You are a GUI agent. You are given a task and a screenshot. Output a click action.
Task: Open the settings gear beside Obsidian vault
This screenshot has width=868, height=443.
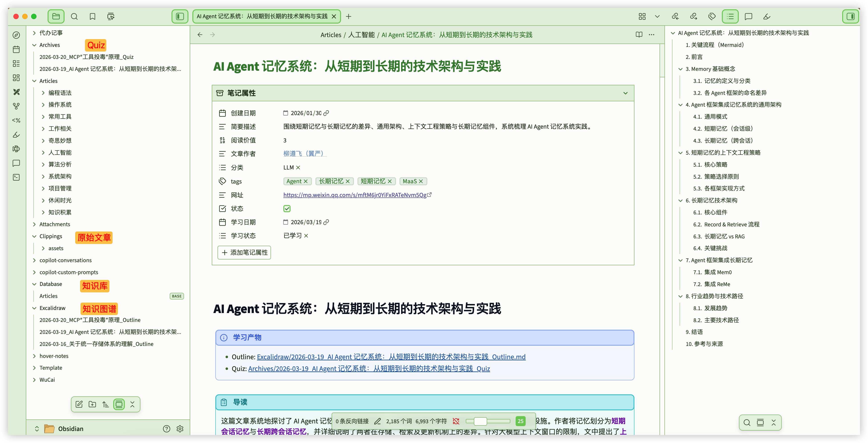tap(180, 429)
